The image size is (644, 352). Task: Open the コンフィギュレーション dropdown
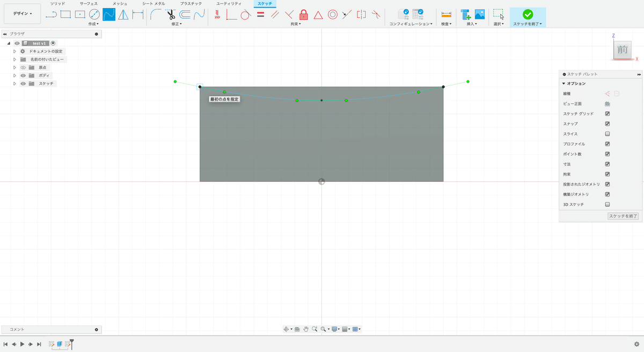(x=411, y=24)
